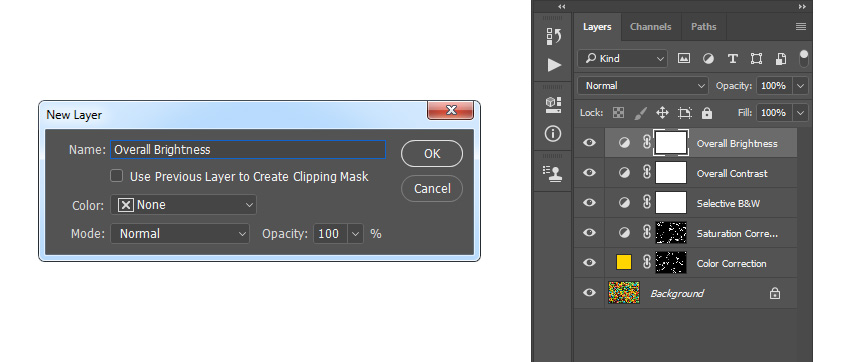
Task: Open the Actions panel play icon
Action: tap(553, 65)
